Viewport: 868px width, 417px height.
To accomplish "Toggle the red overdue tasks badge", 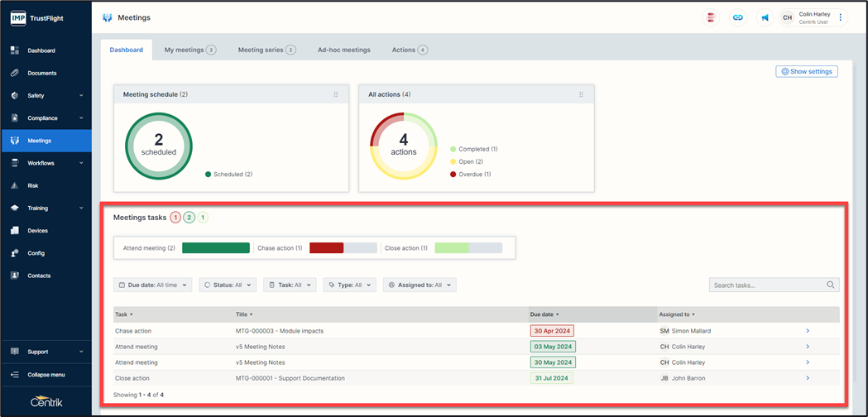I will (x=175, y=218).
